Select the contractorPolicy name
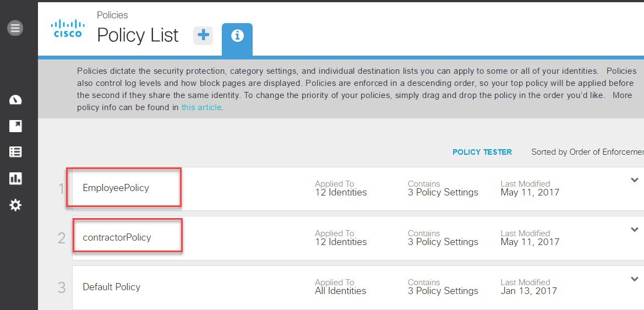The height and width of the screenshot is (310, 644). pos(117,237)
